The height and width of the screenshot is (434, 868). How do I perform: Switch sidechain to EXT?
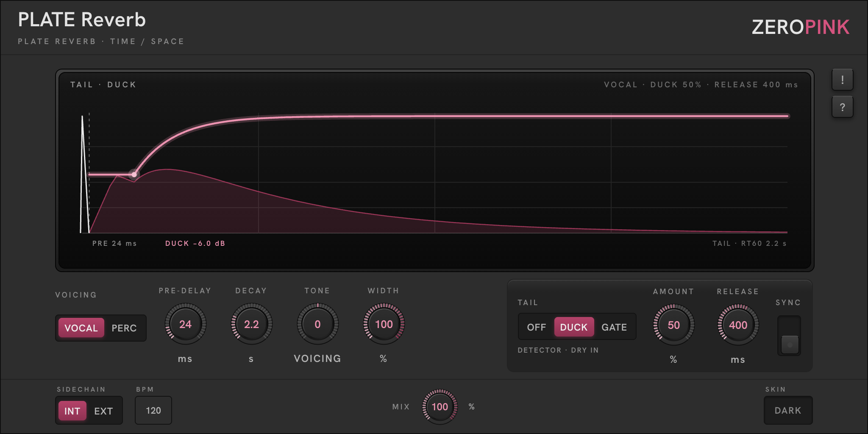pos(103,411)
